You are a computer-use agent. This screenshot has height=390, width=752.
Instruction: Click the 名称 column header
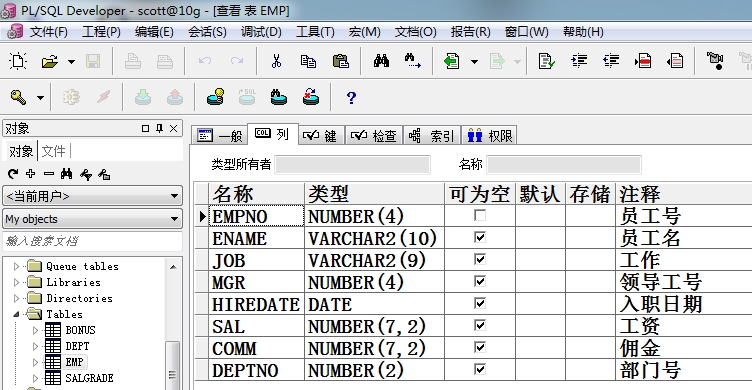tap(257, 194)
